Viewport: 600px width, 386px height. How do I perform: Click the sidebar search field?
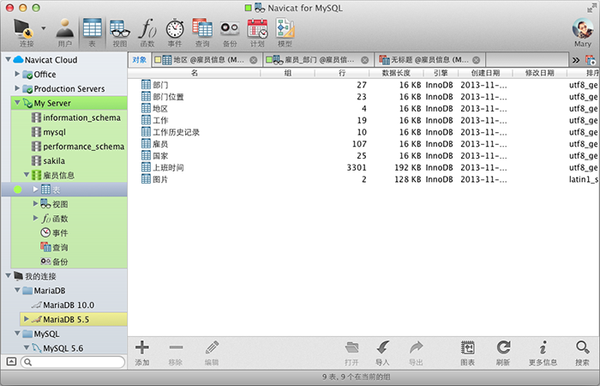click(73, 362)
